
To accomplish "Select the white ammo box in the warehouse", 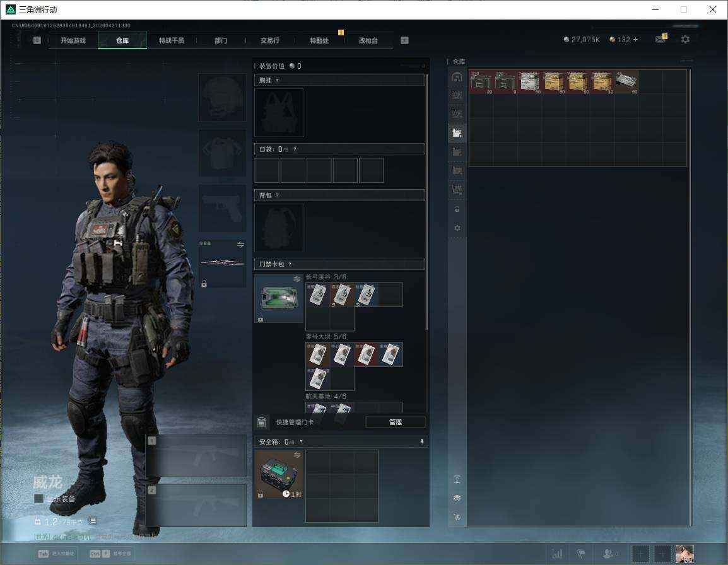I will pyautogui.click(x=530, y=82).
